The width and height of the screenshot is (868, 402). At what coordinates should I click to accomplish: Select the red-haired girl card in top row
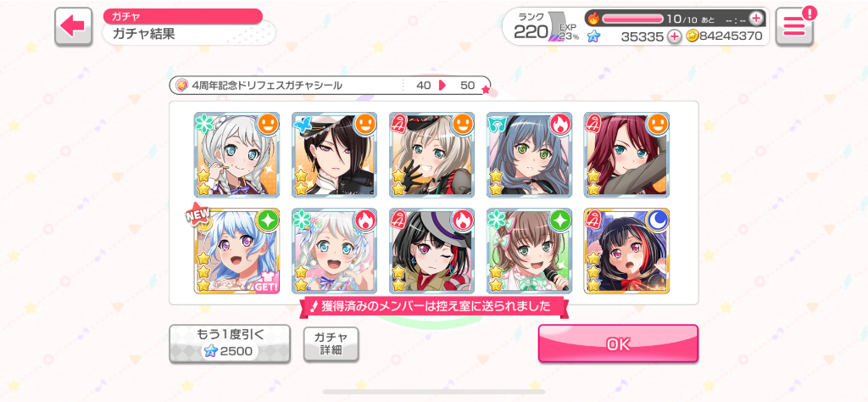pyautogui.click(x=626, y=154)
